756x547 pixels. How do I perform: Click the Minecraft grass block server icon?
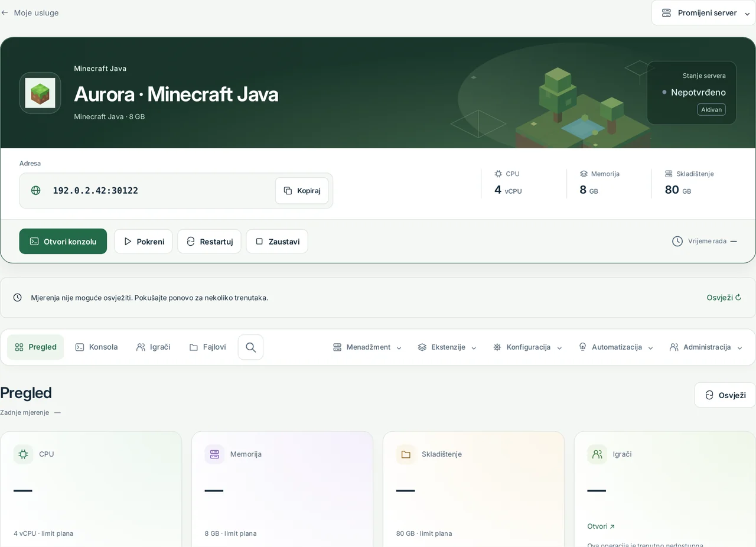coord(40,93)
